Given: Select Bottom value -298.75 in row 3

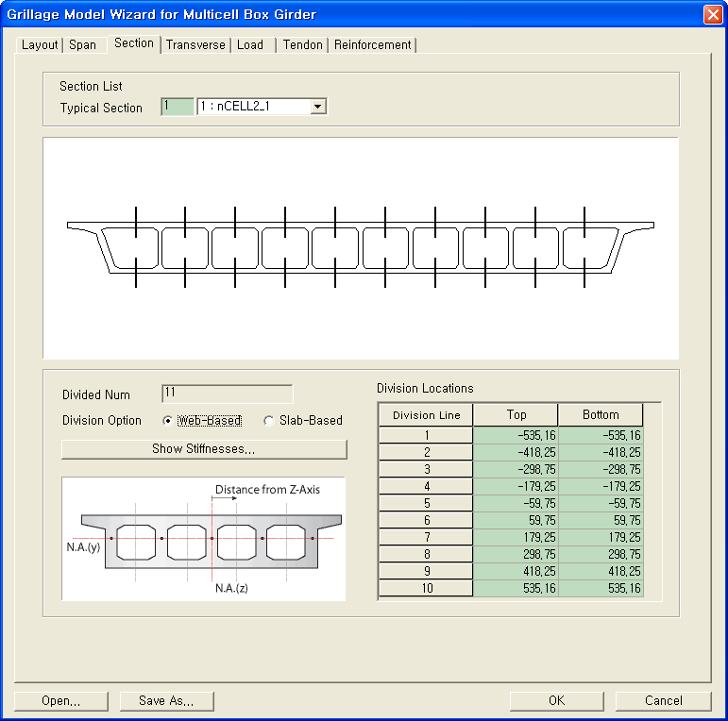Looking at the screenshot, I should pos(601,469).
